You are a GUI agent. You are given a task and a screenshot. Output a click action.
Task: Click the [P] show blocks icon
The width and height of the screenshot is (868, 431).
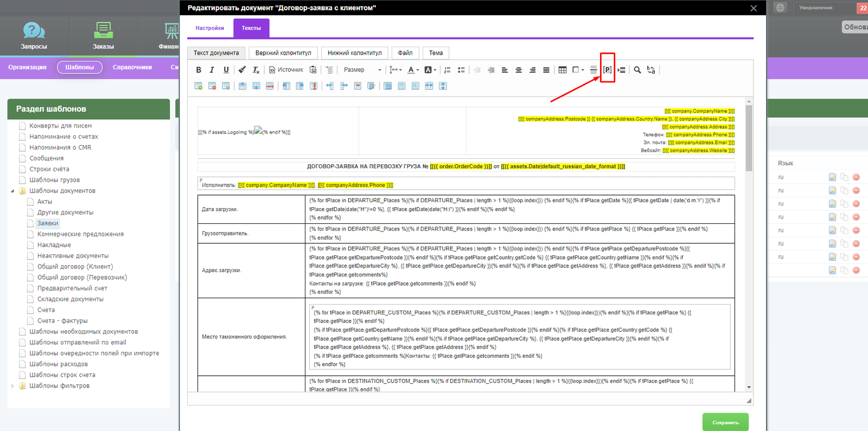coord(608,70)
